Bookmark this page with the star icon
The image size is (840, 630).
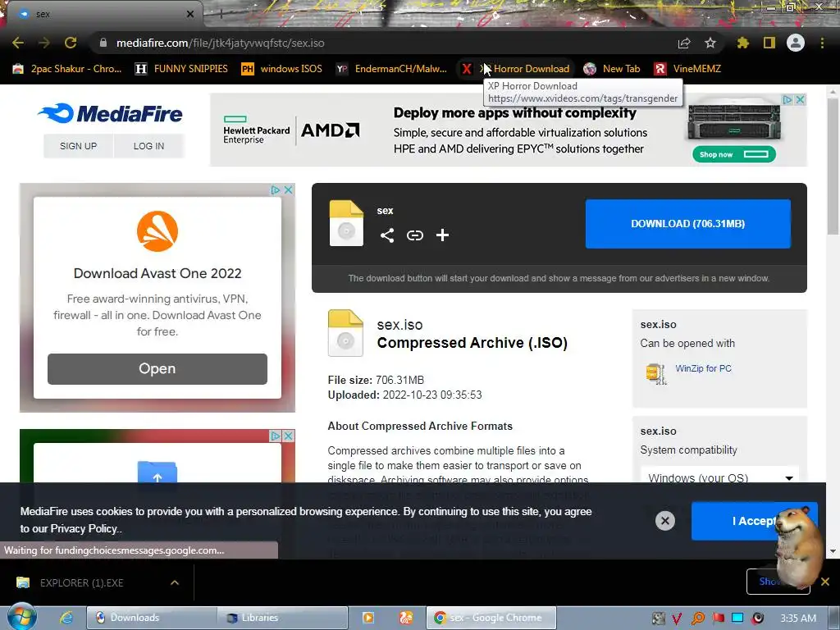710,43
